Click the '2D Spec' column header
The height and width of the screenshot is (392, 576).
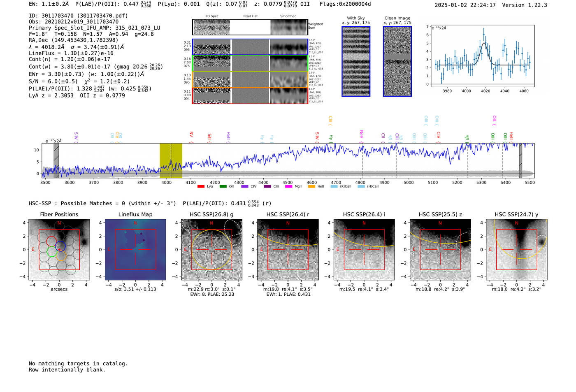[x=212, y=16]
